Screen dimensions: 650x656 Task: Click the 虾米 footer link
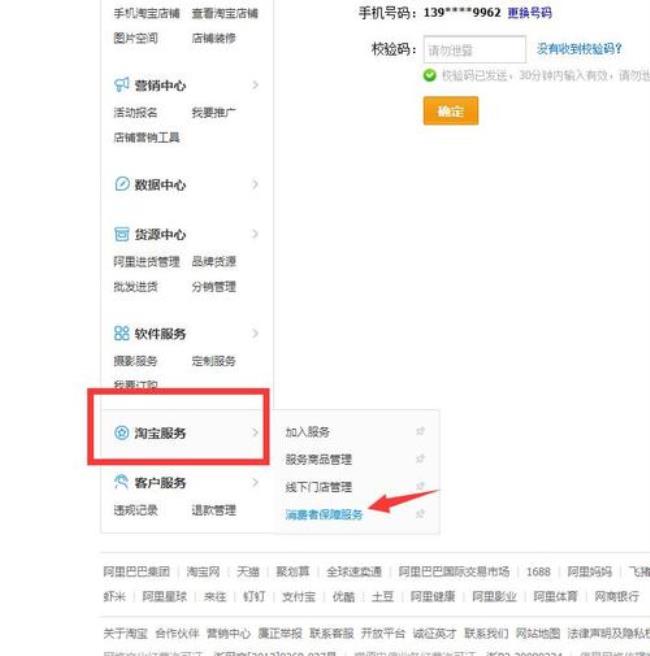pos(115,596)
